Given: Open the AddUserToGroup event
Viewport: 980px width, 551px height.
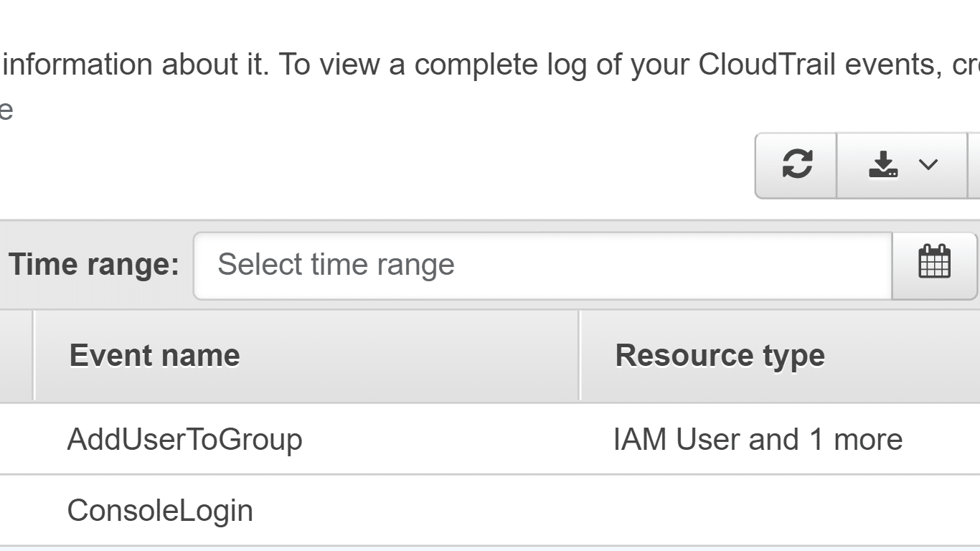Looking at the screenshot, I should click(184, 438).
